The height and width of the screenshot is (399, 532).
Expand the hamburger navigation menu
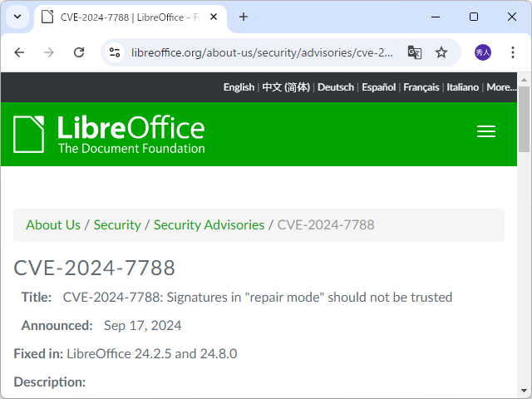[x=486, y=131]
